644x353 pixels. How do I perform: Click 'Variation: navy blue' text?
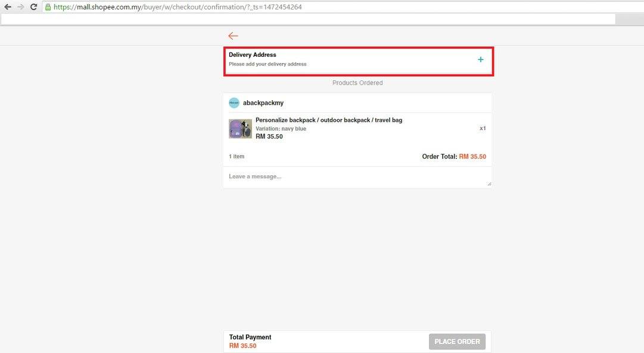point(281,129)
